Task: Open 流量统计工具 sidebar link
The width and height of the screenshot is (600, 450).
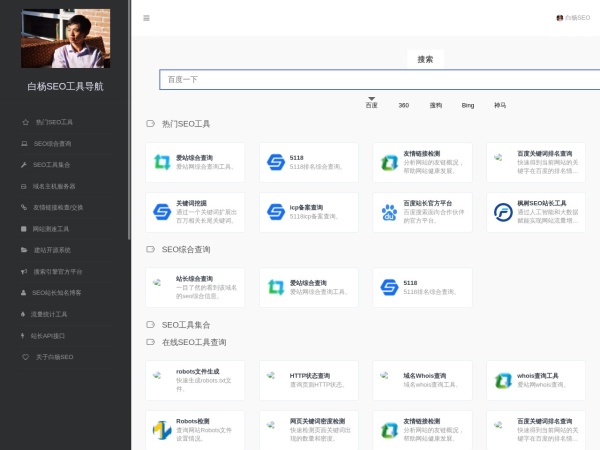Action: coord(49,314)
